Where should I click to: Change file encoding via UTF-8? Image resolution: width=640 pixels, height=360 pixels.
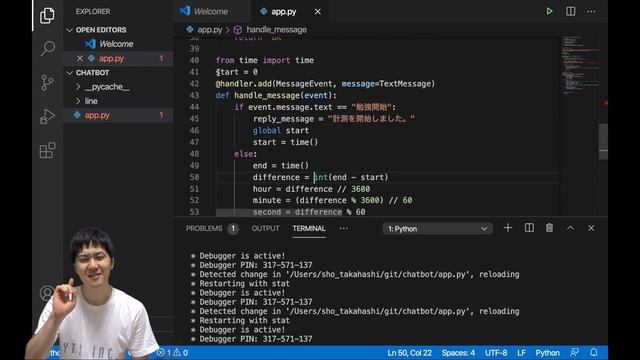pos(496,353)
